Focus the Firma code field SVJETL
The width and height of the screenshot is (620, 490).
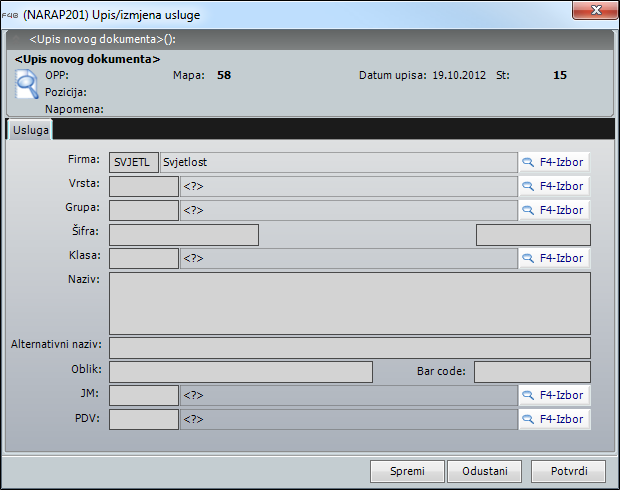(134, 162)
